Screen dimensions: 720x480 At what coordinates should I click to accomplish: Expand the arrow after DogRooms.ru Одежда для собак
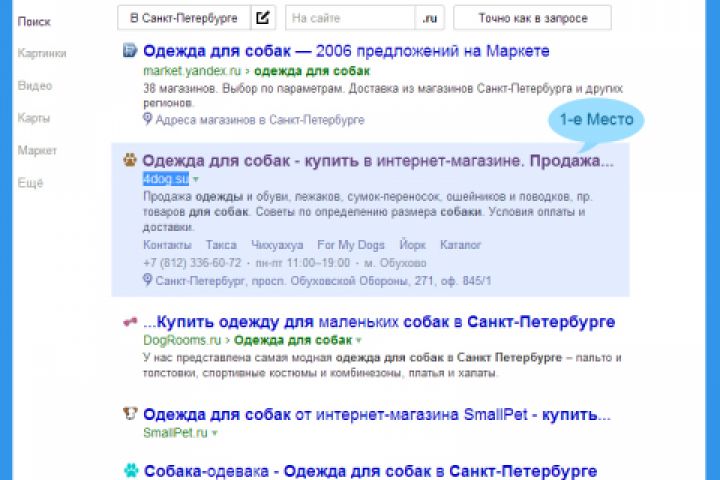[359, 340]
